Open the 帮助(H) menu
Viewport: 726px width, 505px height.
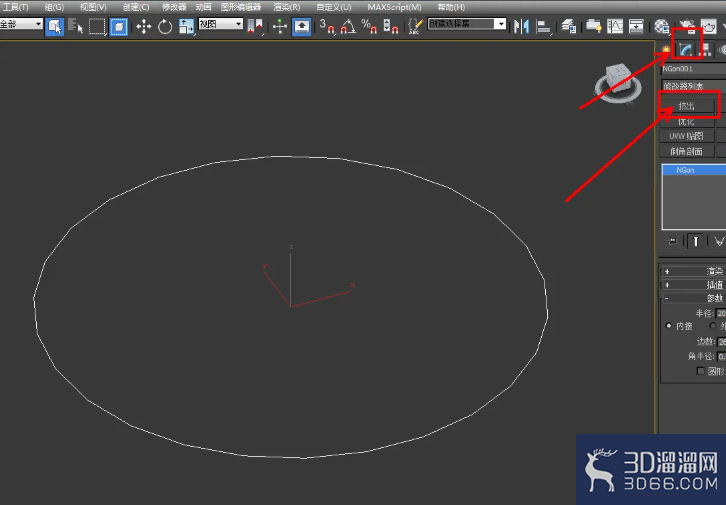pyautogui.click(x=451, y=7)
